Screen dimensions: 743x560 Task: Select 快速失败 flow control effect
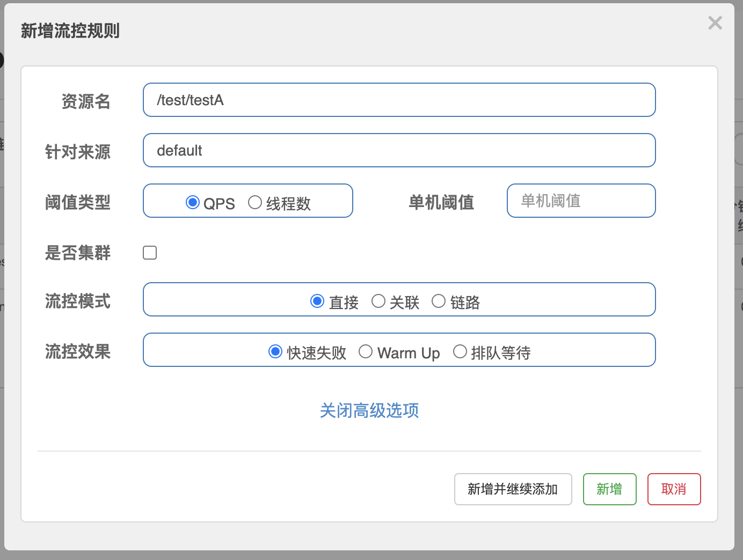click(x=275, y=351)
